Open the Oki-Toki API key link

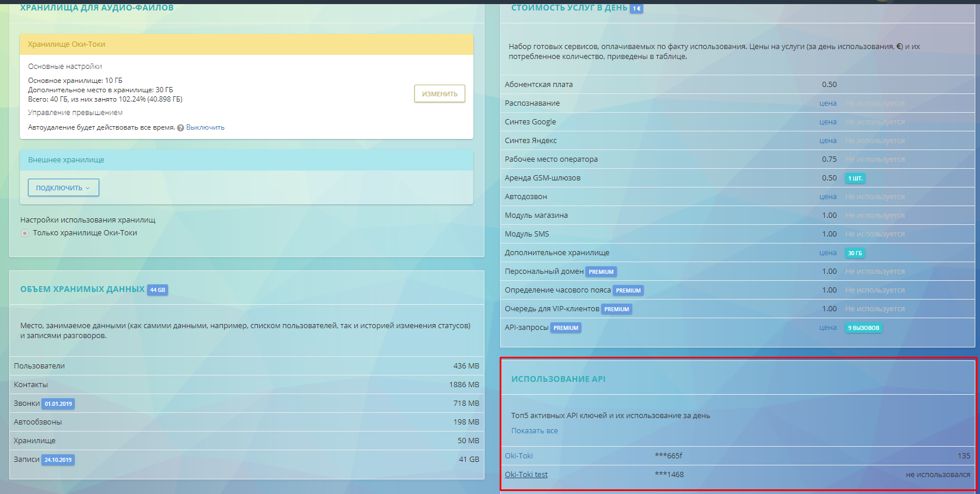click(518, 456)
